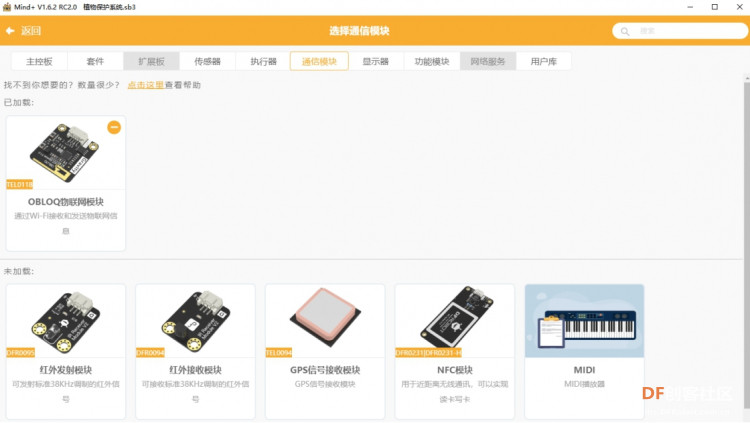This screenshot has width=750, height=423.
Task: Remove OBLOQ module with minus icon
Action: [x=114, y=127]
